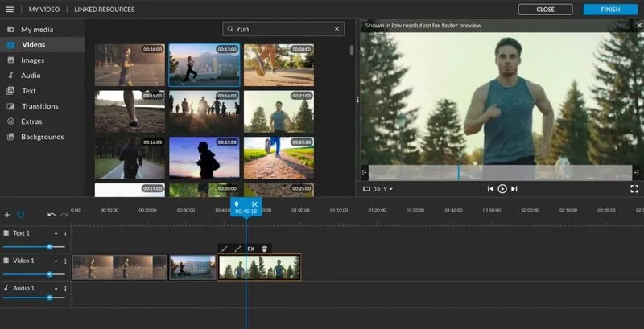This screenshot has width=644, height=329.
Task: Select the 00:22:00 man running thumbnail
Action: point(279,111)
